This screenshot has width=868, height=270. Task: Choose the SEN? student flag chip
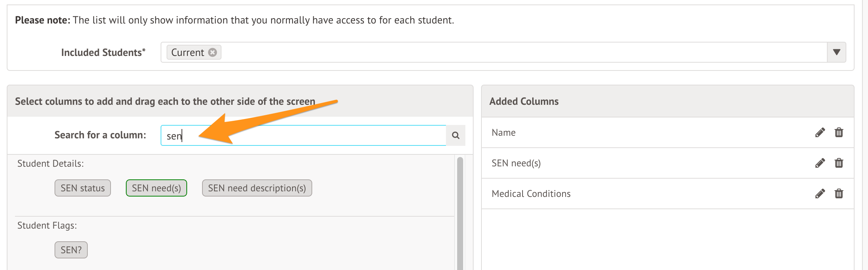[x=71, y=250]
